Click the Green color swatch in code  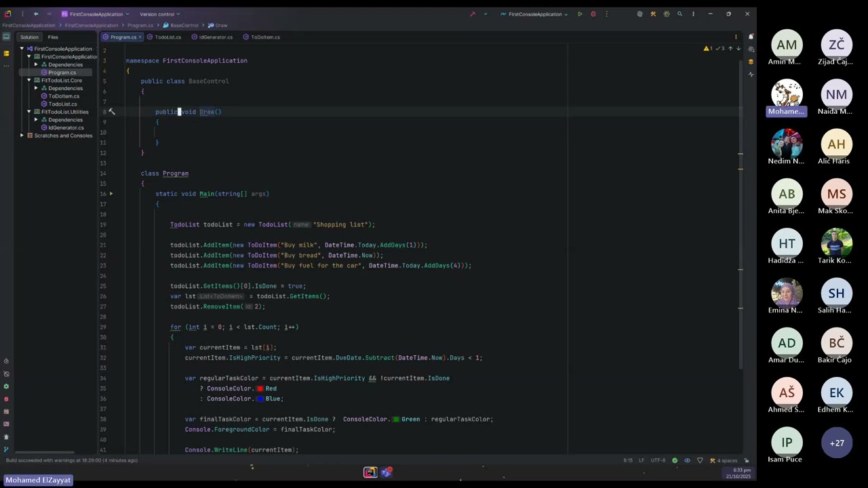coord(396,419)
